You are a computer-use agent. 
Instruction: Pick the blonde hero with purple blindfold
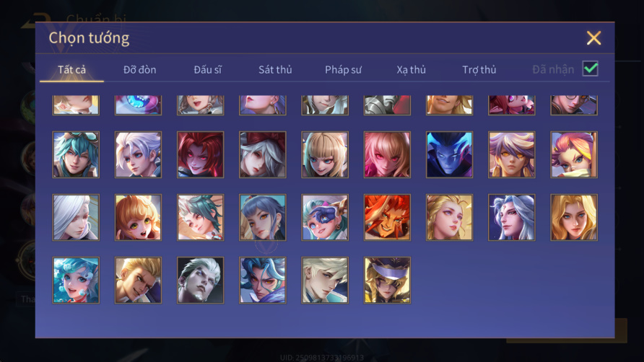point(387,281)
